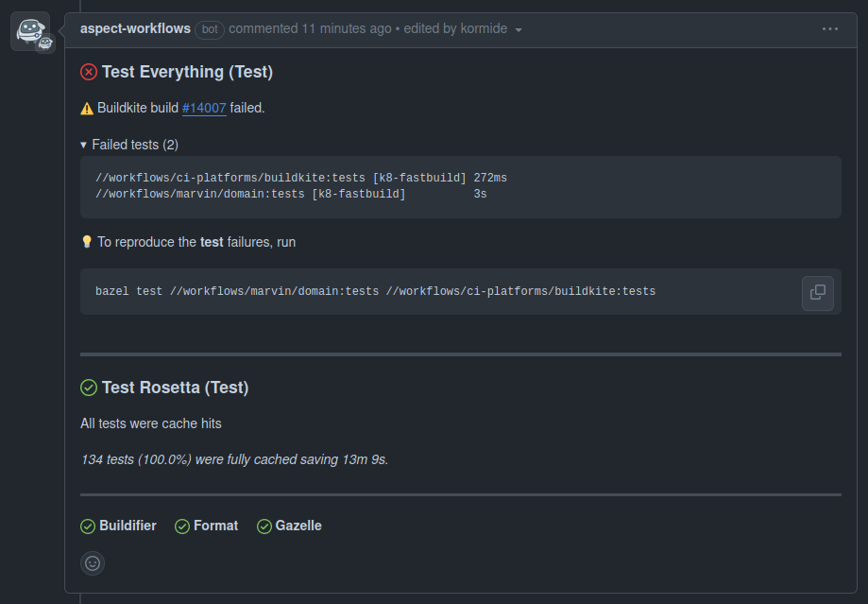
Task: Click the Test Everything (Test) heading
Action: [187, 72]
